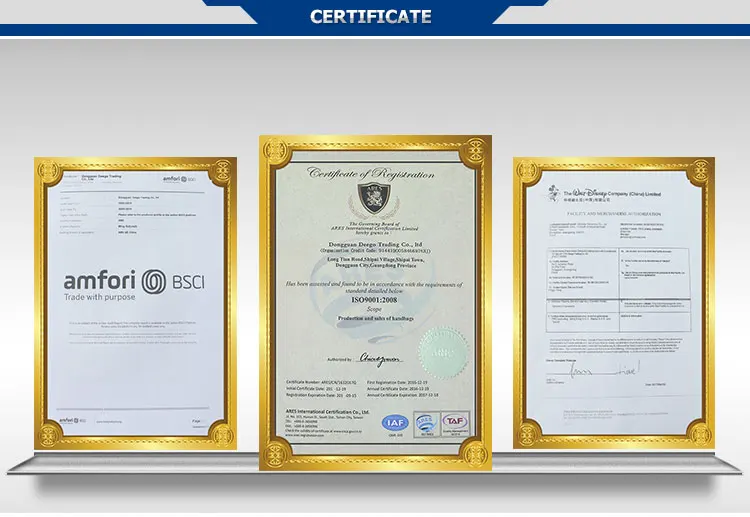750x517 pixels.
Task: Click the 'ISO9001:2008' standard text
Action: (375, 300)
